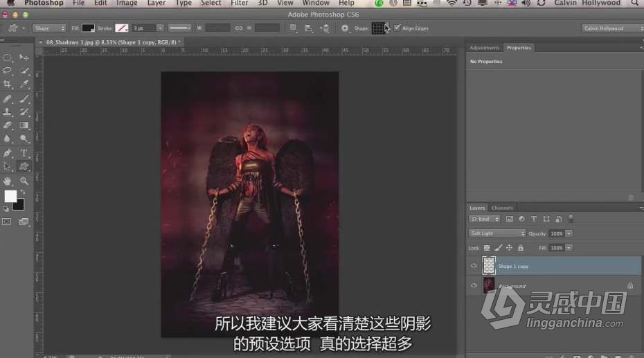Open the Layer menu
The image size is (644, 358).
156,3
